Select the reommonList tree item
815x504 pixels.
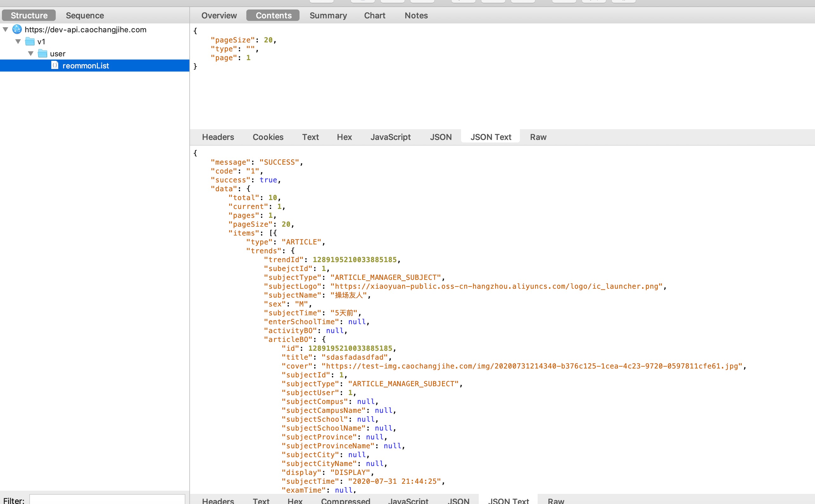86,66
